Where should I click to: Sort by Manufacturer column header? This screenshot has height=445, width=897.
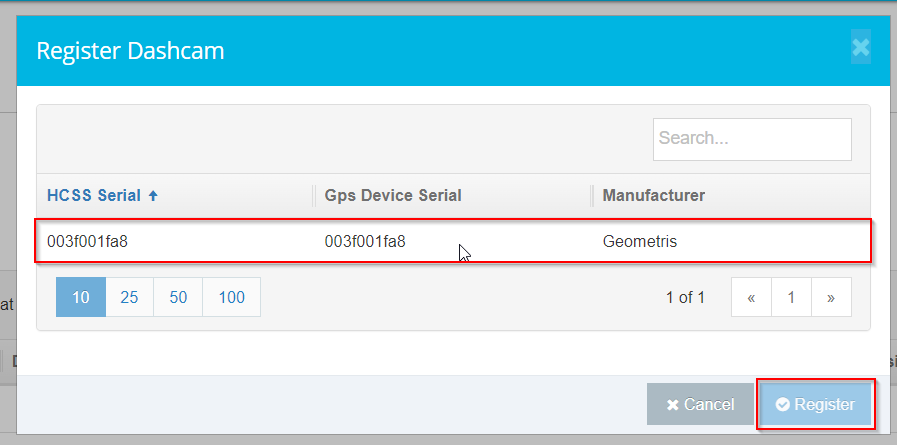653,195
